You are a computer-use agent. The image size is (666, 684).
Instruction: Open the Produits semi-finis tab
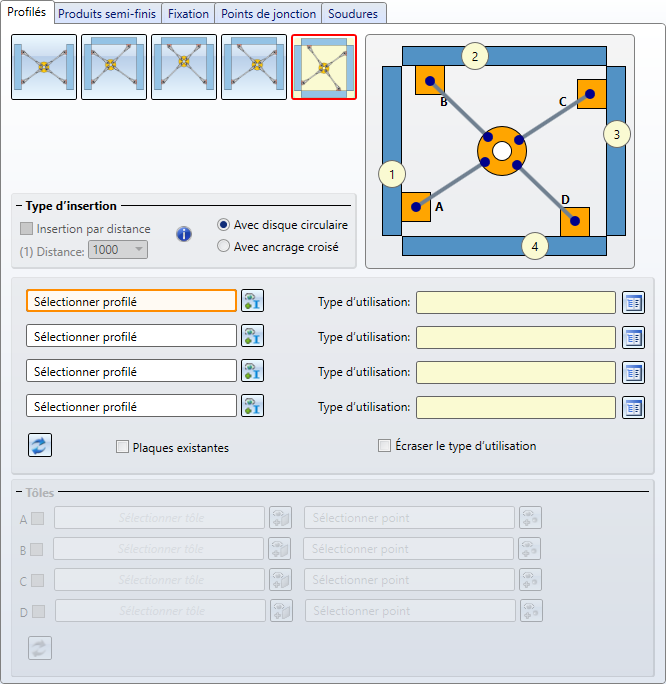(107, 14)
